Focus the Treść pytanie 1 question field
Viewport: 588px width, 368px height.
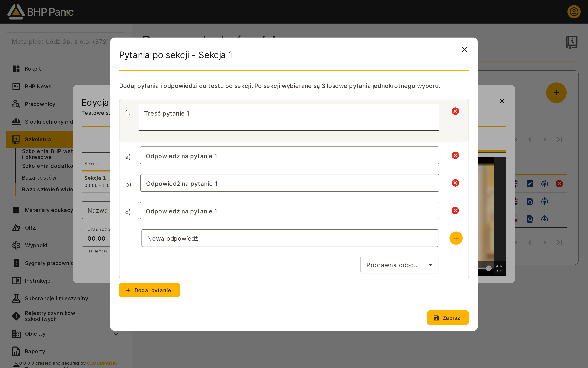click(289, 117)
